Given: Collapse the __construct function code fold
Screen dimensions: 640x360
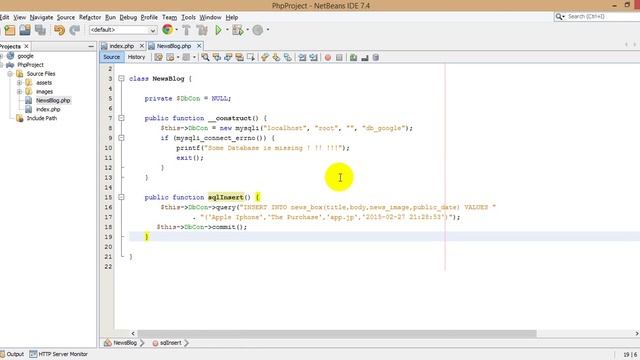Looking at the screenshot, I should coord(121,118).
